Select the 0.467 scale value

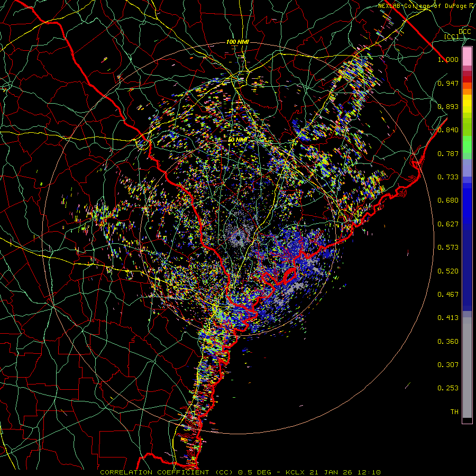tap(448, 295)
